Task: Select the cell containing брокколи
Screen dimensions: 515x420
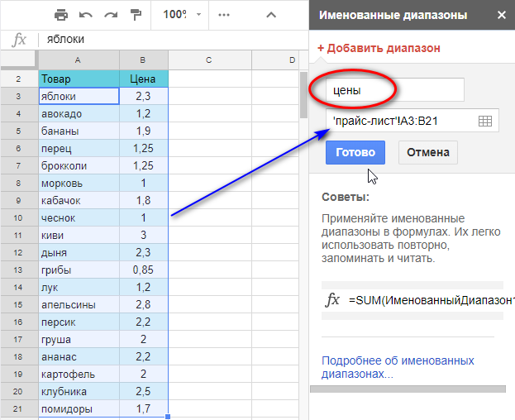Action: pos(79,166)
